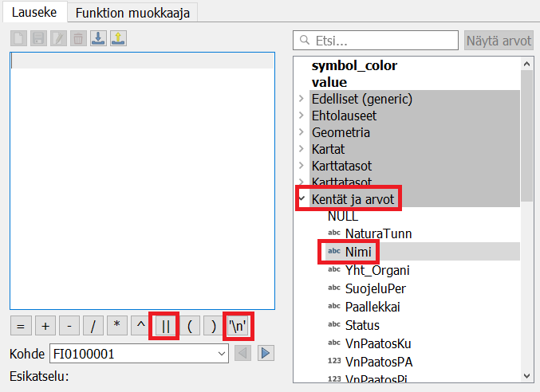This screenshot has height=392, width=540.
Task: Expand the Ehtolauseet function group
Action: pos(302,116)
